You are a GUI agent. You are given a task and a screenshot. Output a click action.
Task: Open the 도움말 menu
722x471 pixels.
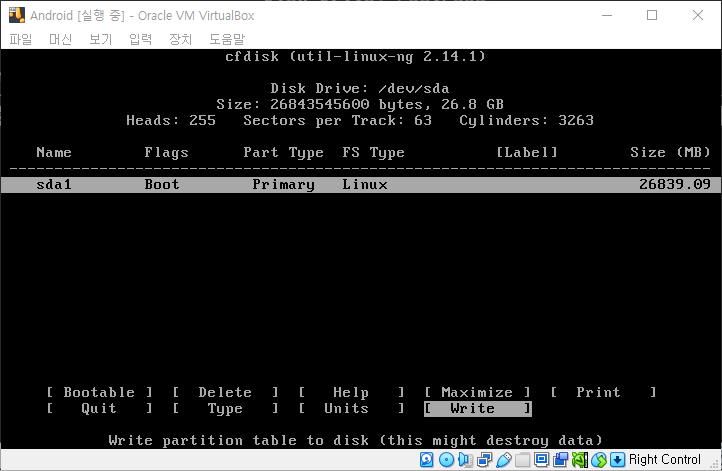[227, 39]
